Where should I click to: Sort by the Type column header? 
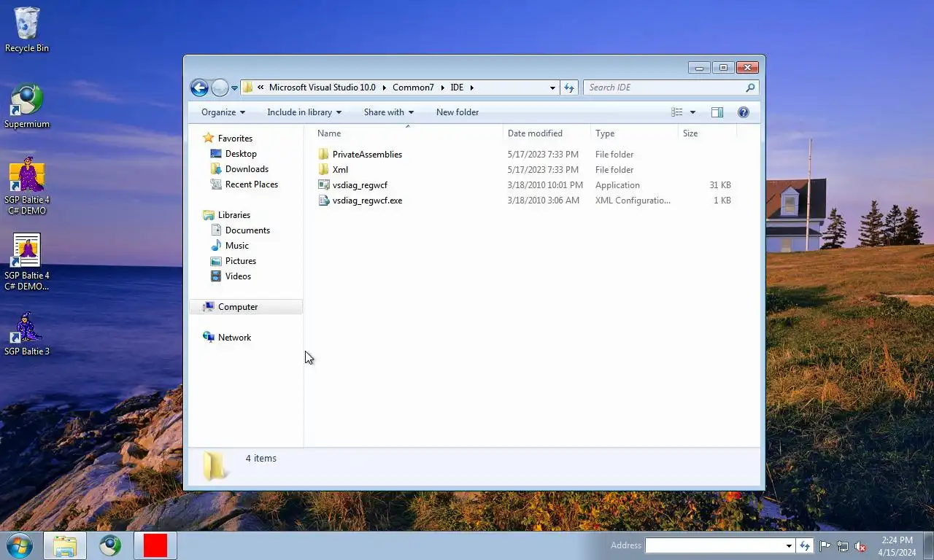pyautogui.click(x=634, y=133)
